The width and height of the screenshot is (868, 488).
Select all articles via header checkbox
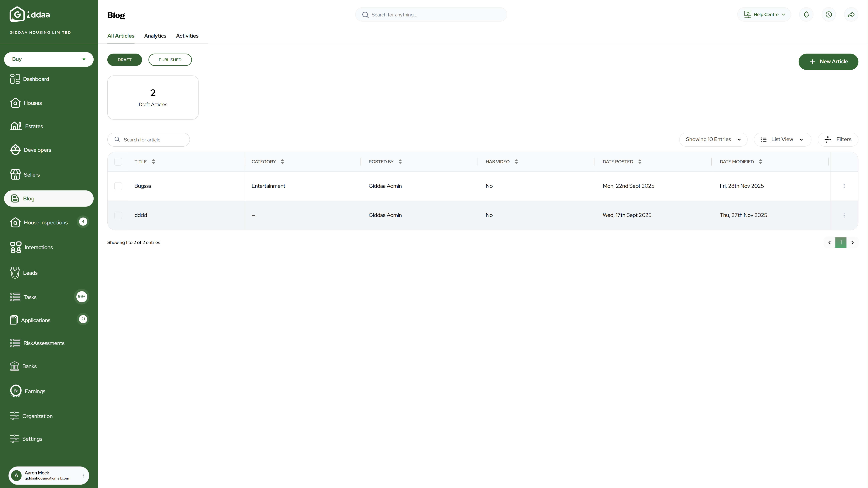tap(118, 162)
